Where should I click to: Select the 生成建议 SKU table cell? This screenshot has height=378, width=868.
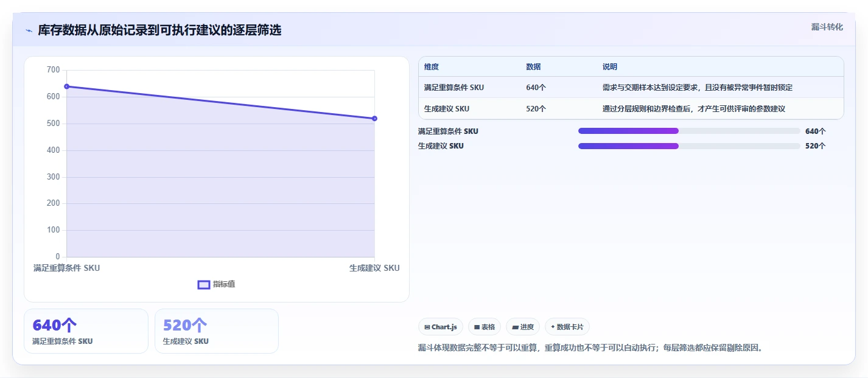[x=447, y=109]
